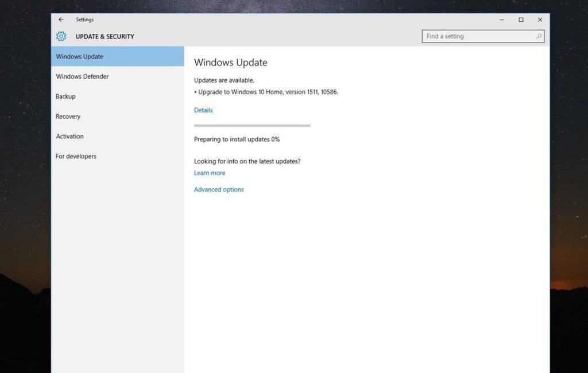This screenshot has width=588, height=373.
Task: Open Advanced options for Windows Update
Action: [219, 189]
